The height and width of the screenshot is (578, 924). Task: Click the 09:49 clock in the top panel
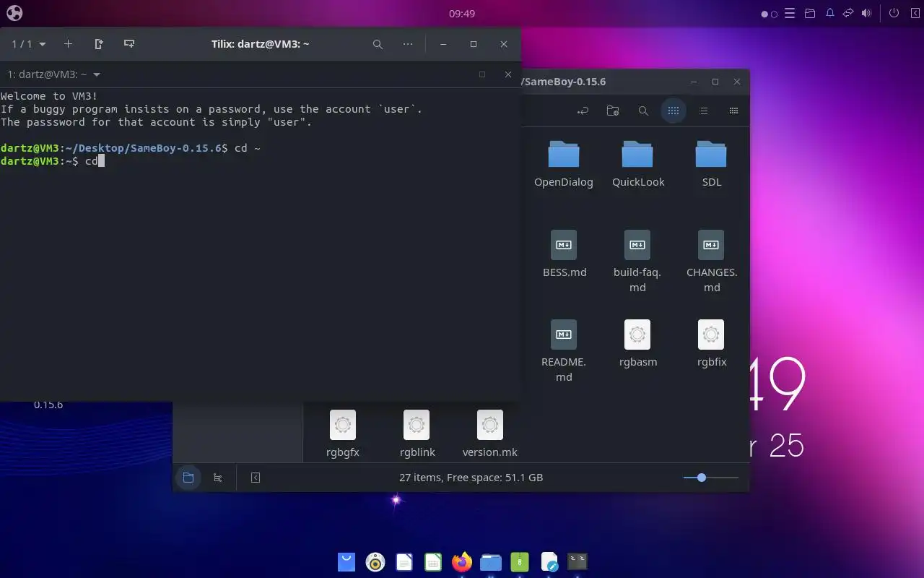coord(462,13)
